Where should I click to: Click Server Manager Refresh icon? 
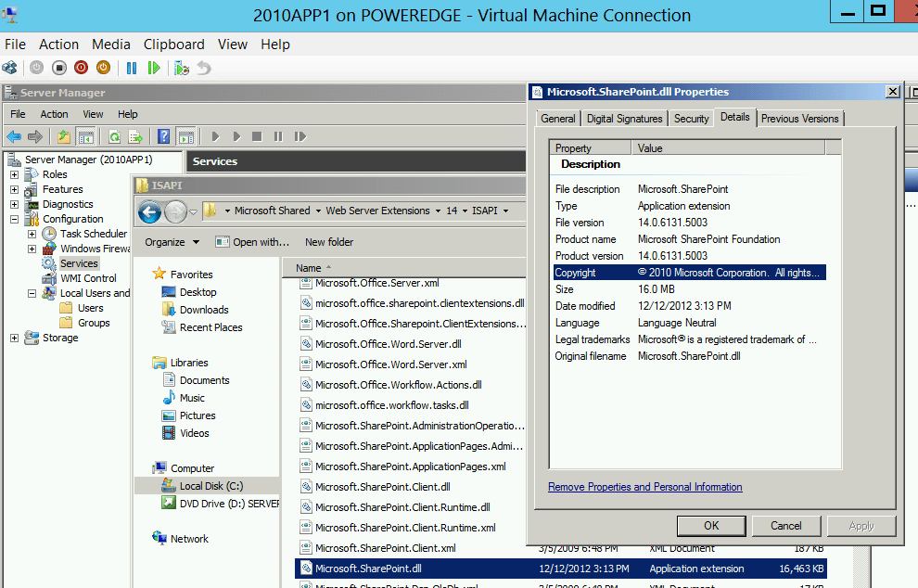[x=114, y=136]
